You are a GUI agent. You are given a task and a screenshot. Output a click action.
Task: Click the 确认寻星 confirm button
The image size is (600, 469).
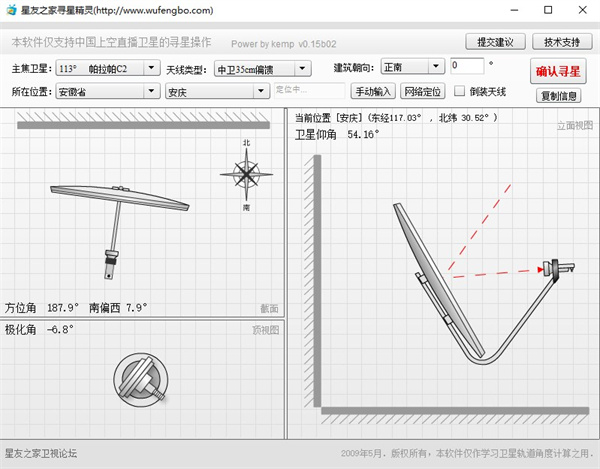click(x=558, y=71)
